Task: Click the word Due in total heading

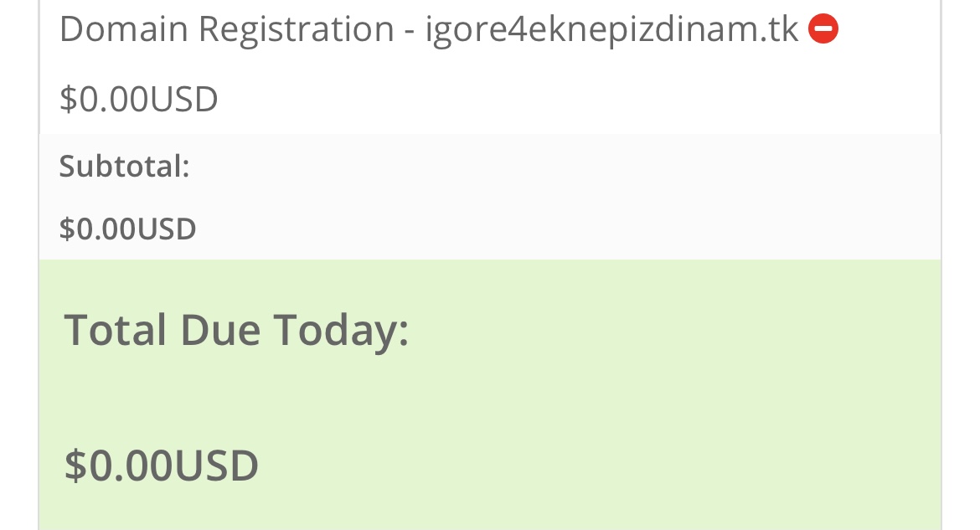Action: [220, 330]
